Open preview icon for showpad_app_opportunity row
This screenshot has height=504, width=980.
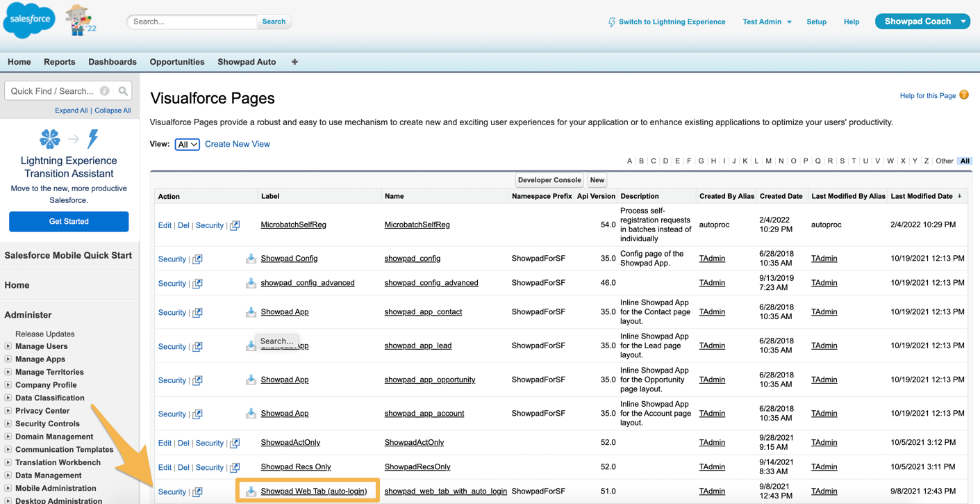click(x=197, y=380)
